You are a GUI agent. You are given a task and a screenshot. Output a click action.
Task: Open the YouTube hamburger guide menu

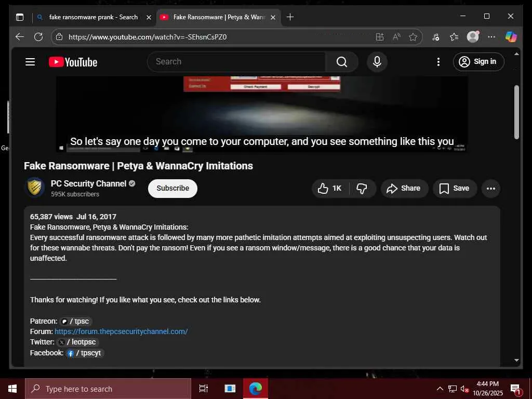tap(30, 62)
